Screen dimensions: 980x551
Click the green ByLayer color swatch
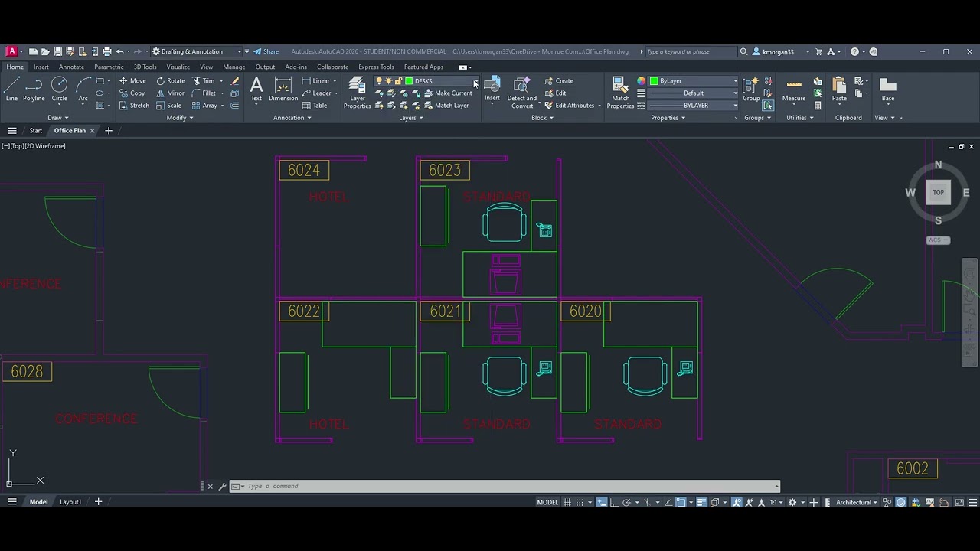pos(654,81)
